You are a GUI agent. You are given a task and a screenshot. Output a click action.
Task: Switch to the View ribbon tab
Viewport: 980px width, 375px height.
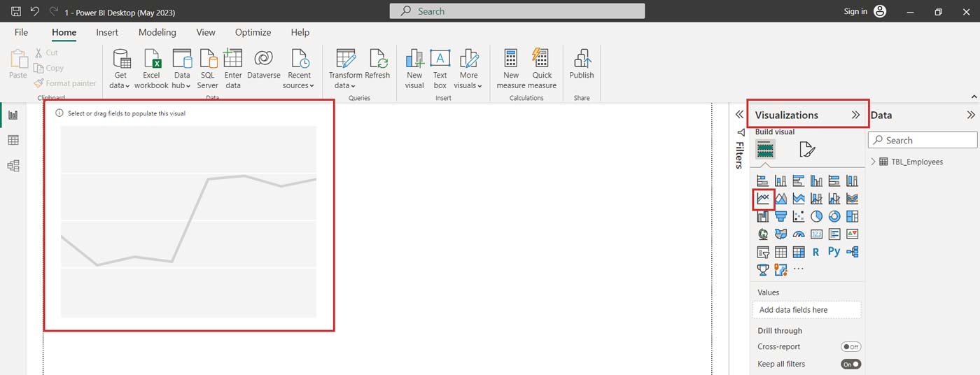(206, 32)
